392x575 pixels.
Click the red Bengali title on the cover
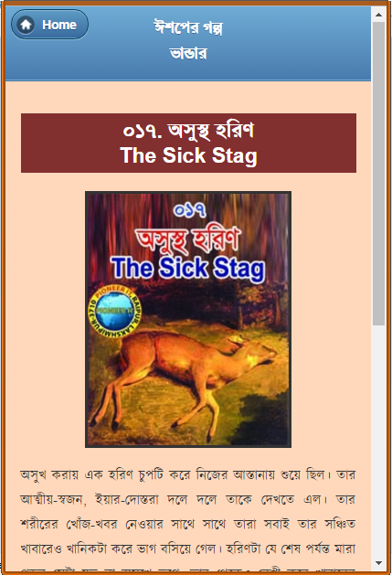188,240
